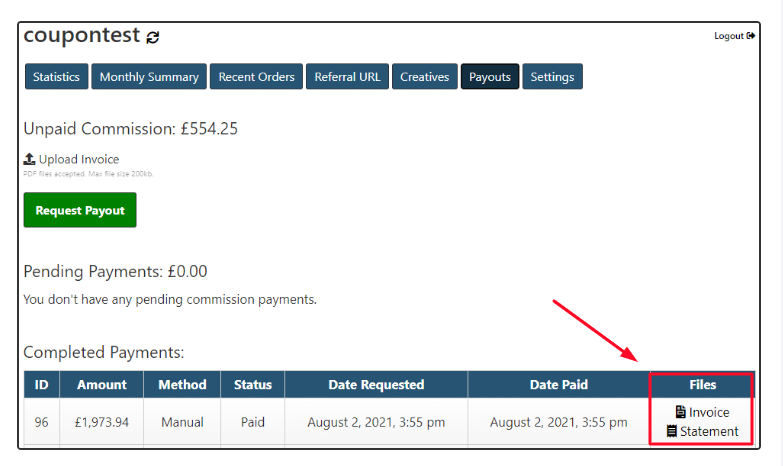Click the Unpaid Commission £554.25 text

pyautogui.click(x=131, y=129)
